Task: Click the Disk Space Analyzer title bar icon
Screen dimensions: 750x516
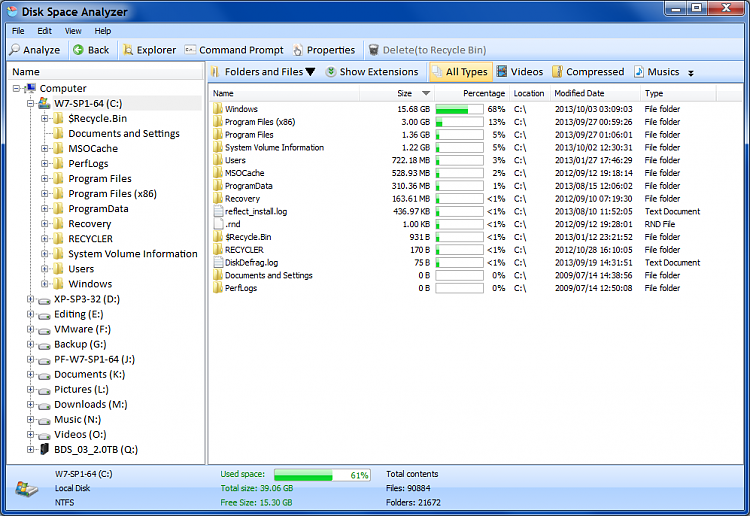Action: click(x=12, y=11)
